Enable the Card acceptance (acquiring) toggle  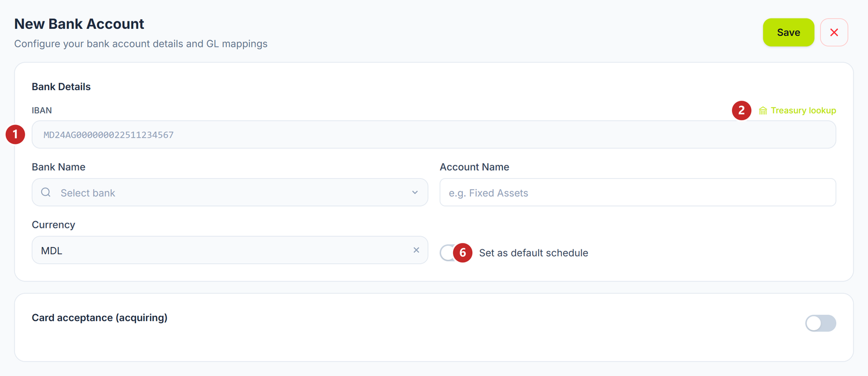coord(821,323)
